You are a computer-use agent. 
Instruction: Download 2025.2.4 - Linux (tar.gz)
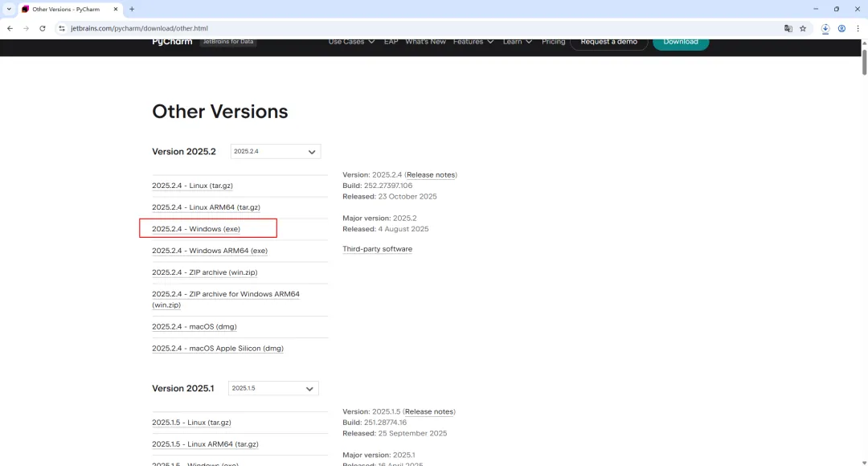(x=192, y=186)
